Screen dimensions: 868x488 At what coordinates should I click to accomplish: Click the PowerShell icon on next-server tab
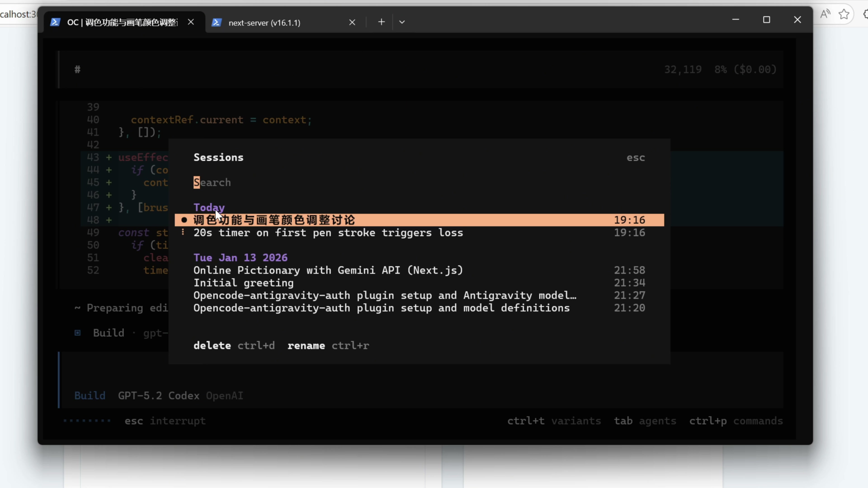pos(216,23)
